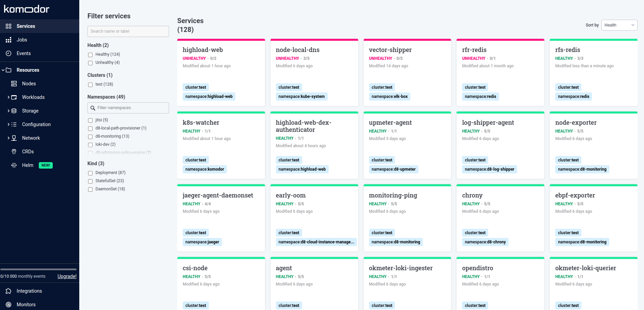Open the highload-web service card title

[203, 50]
